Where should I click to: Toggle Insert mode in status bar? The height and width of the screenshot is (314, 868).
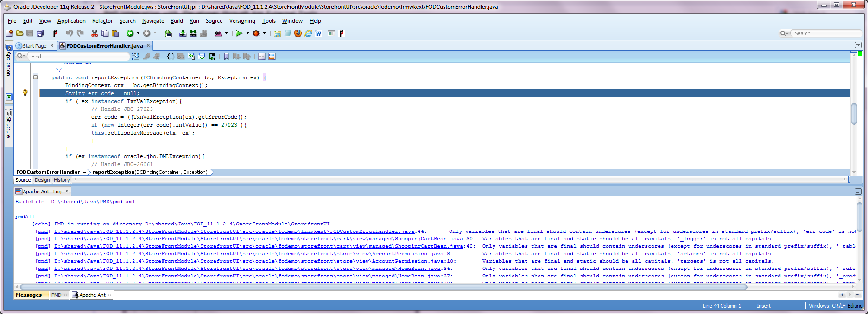pyautogui.click(x=764, y=306)
